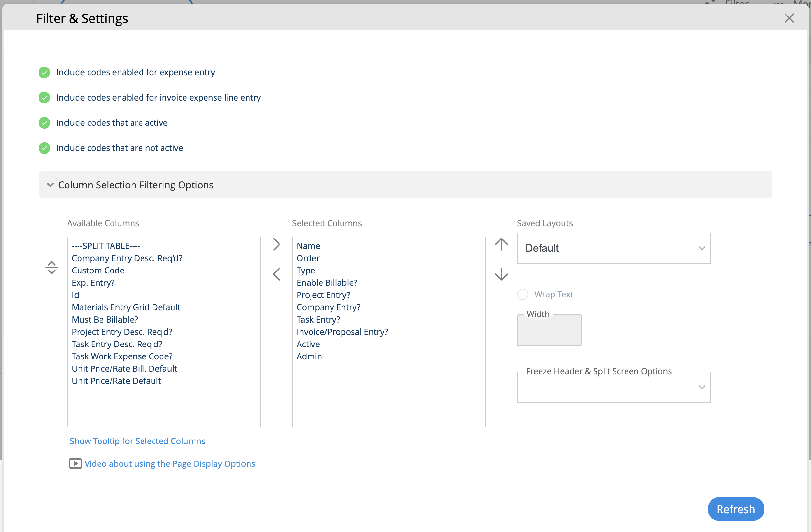Toggle Include codes that are active

(44, 123)
